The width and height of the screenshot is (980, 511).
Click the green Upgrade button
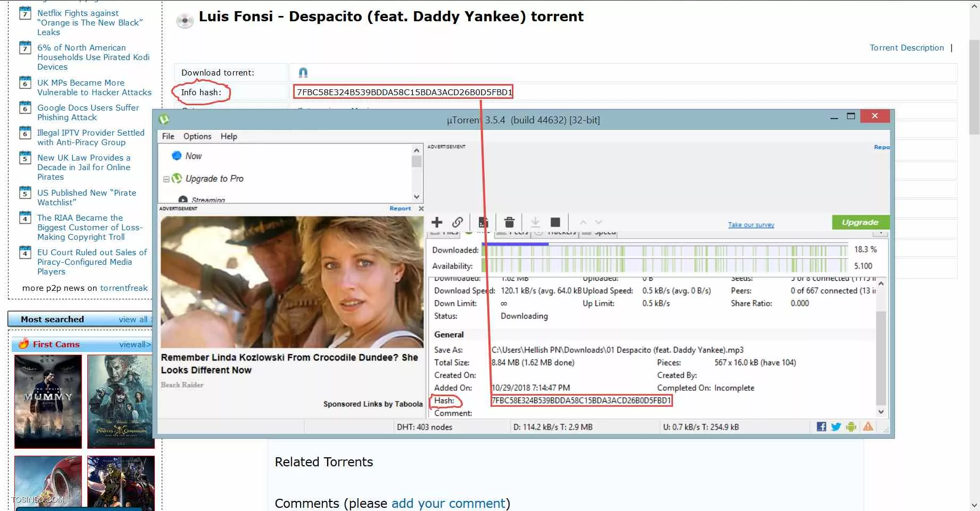tap(860, 222)
